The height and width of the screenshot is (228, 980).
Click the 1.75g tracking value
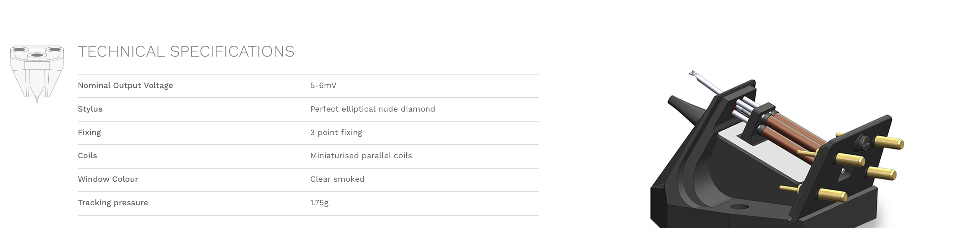(319, 202)
